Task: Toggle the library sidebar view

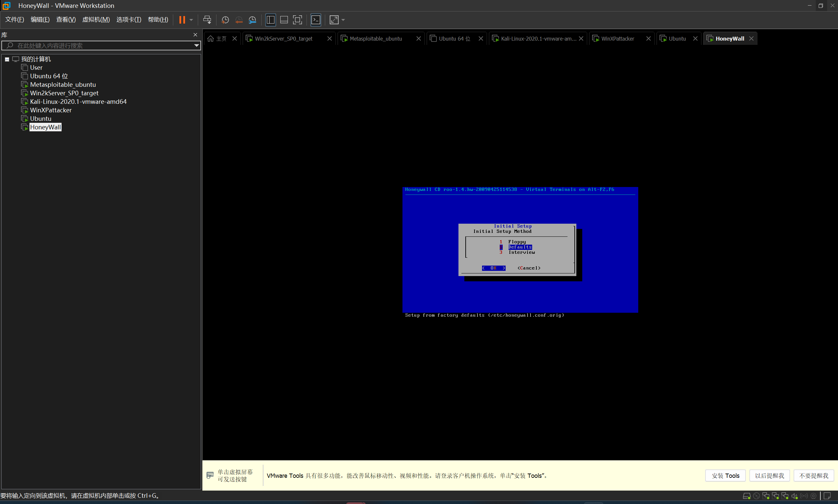Action: [x=270, y=20]
